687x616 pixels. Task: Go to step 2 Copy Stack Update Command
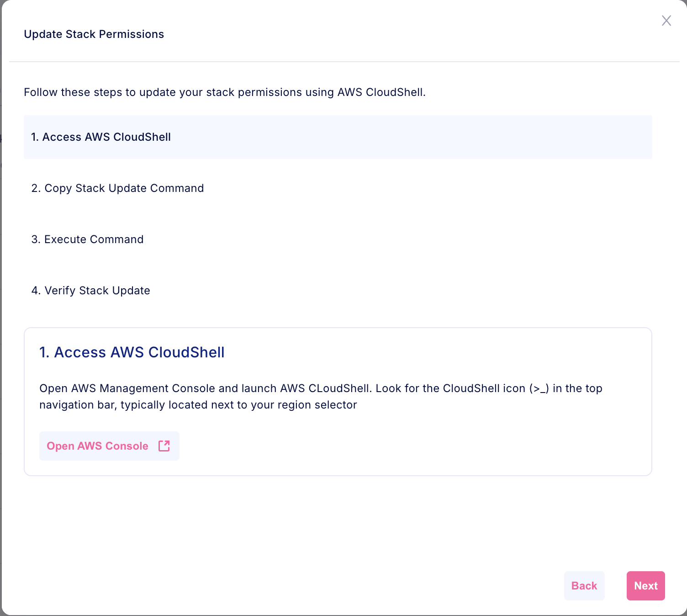point(117,188)
